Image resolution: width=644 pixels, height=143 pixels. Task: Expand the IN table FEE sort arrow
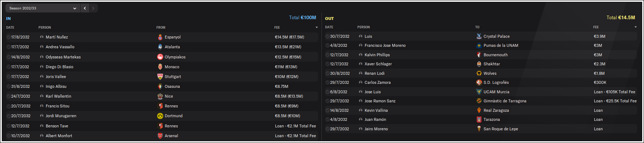tap(316, 28)
